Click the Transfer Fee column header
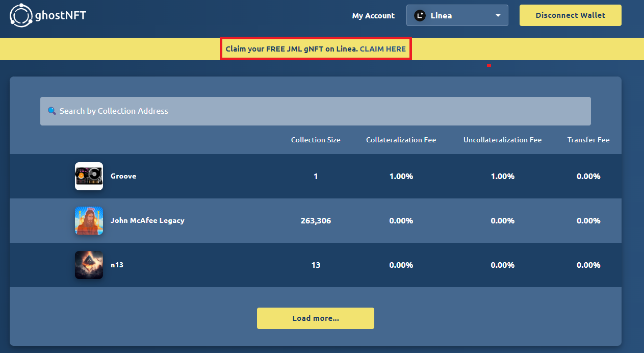 (x=588, y=140)
